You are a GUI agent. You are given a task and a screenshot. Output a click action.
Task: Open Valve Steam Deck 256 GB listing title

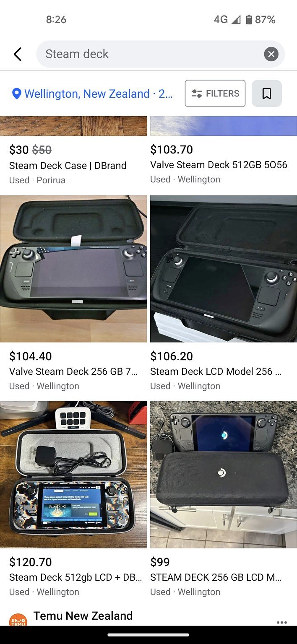click(73, 371)
